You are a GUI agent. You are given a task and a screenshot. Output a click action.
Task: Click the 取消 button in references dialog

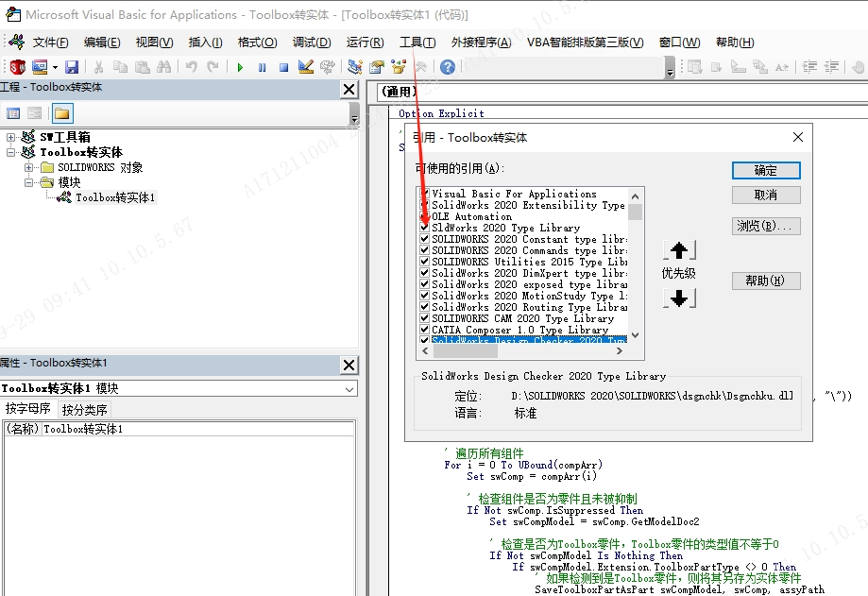click(766, 195)
